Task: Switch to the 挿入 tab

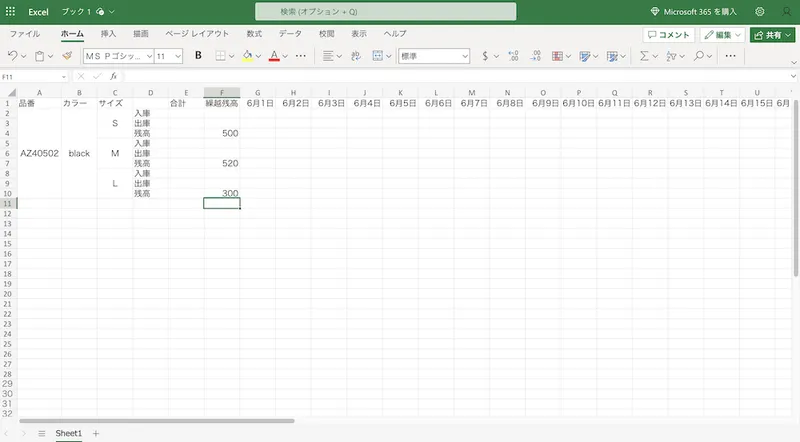Action: tap(108, 34)
